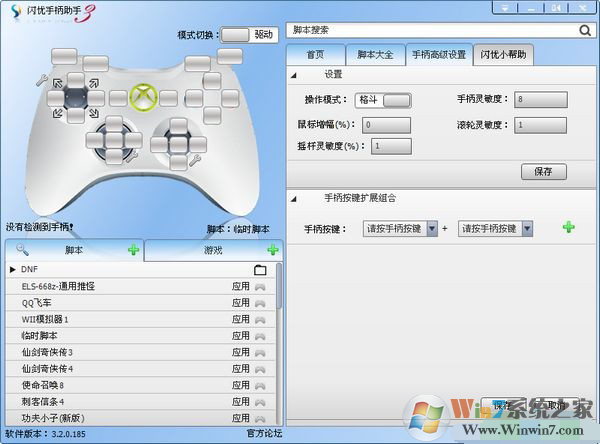Click the right trigger mapping button
This screenshot has width=600, height=444.
[230, 57]
